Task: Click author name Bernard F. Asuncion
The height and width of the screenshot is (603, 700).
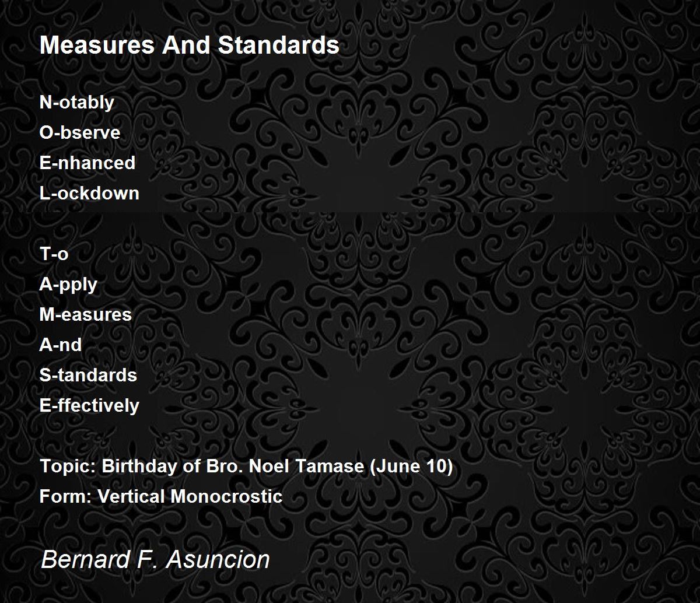Action: click(x=156, y=560)
